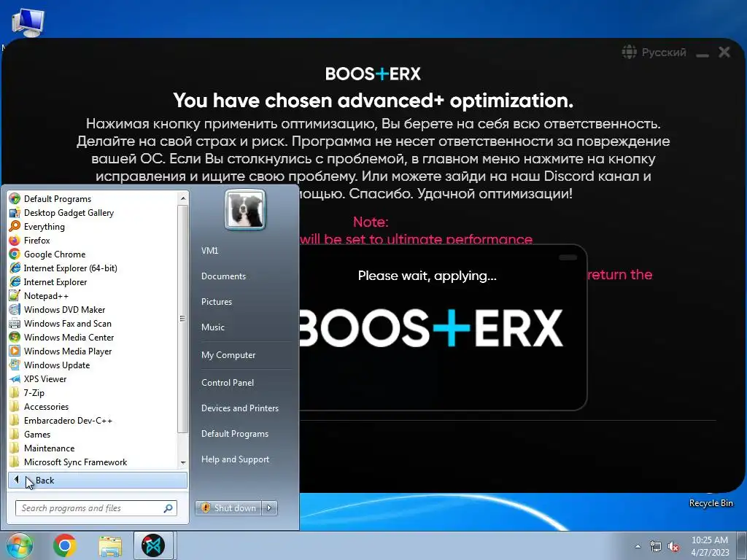The width and height of the screenshot is (747, 560).
Task: Open Help and Support
Action: [235, 459]
